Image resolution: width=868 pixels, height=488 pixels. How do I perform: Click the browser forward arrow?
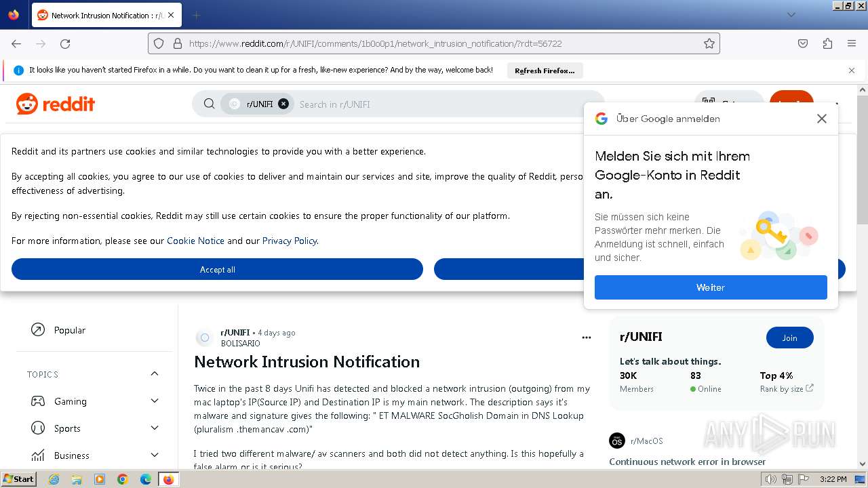click(x=41, y=43)
